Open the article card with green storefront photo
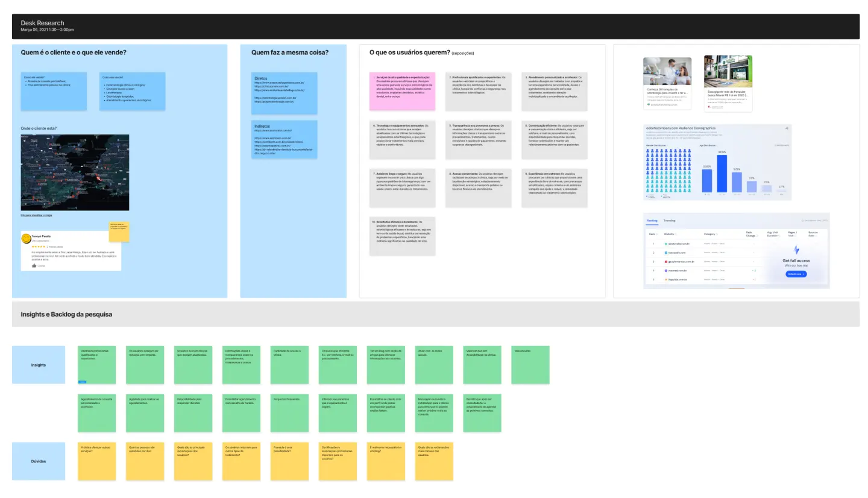868x498 pixels. (728, 83)
